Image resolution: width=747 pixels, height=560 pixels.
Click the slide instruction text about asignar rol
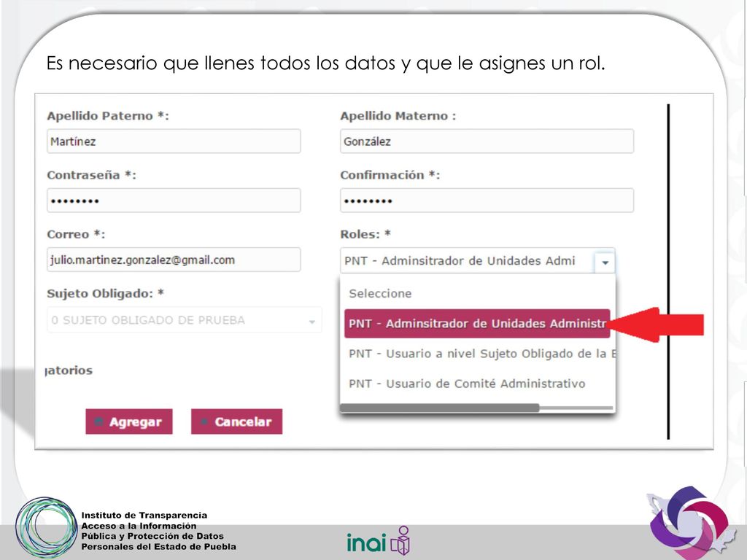point(326,63)
